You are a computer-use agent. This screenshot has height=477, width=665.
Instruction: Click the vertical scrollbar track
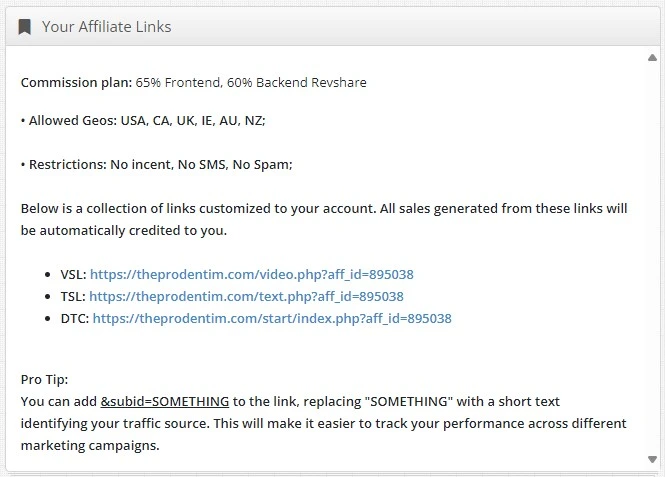coord(653,250)
